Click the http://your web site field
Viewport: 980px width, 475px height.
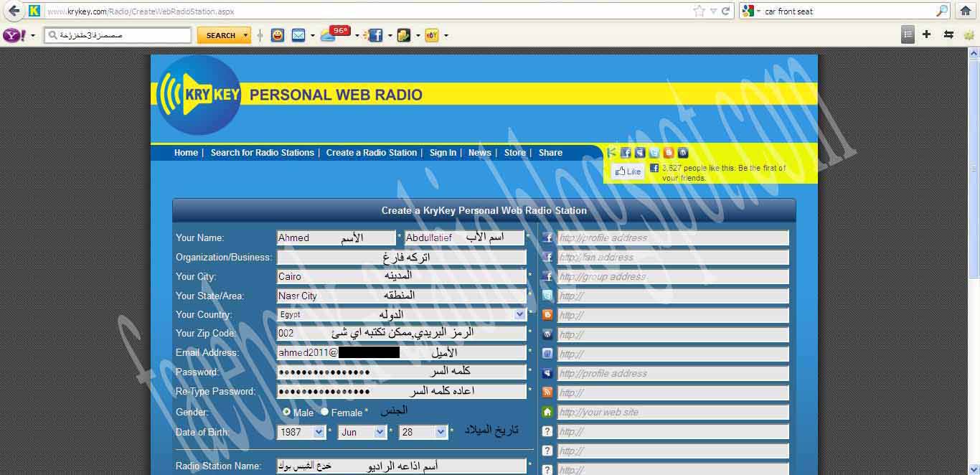(x=673, y=412)
